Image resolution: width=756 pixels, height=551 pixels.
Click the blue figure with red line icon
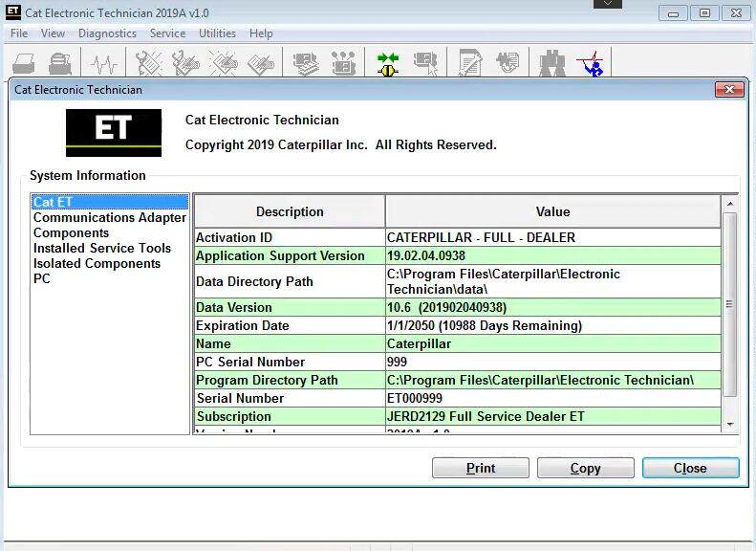pos(591,64)
